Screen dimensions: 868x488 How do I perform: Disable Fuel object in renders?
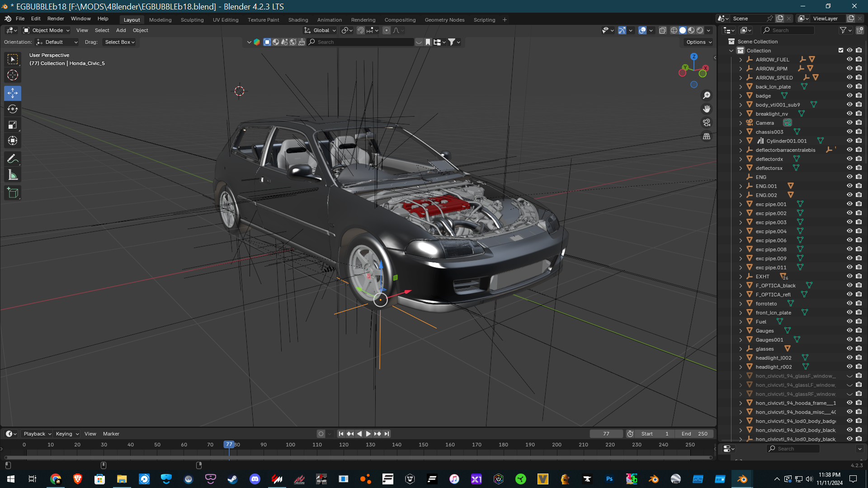859,321
